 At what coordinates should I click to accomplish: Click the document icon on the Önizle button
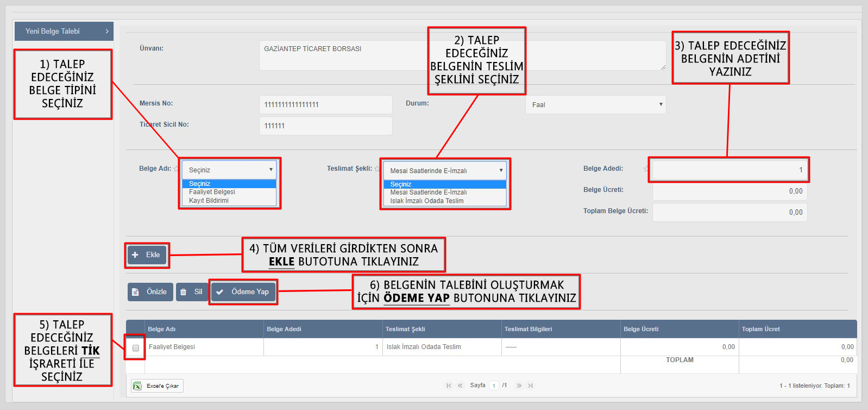pos(136,292)
